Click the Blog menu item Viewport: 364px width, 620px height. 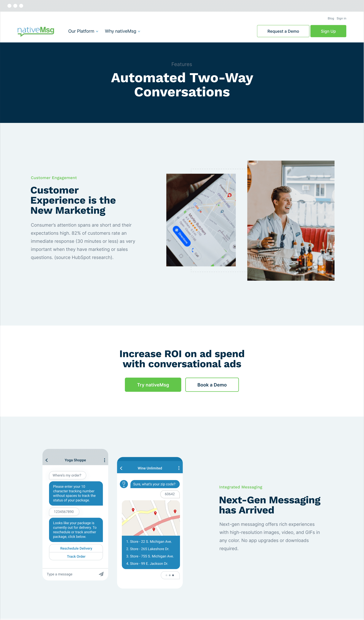331,18
